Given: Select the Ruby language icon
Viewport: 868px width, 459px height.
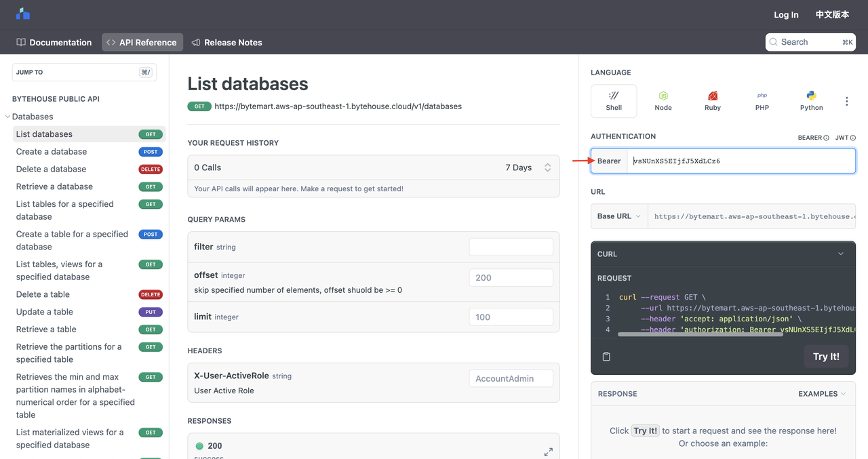Looking at the screenshot, I should (x=713, y=101).
